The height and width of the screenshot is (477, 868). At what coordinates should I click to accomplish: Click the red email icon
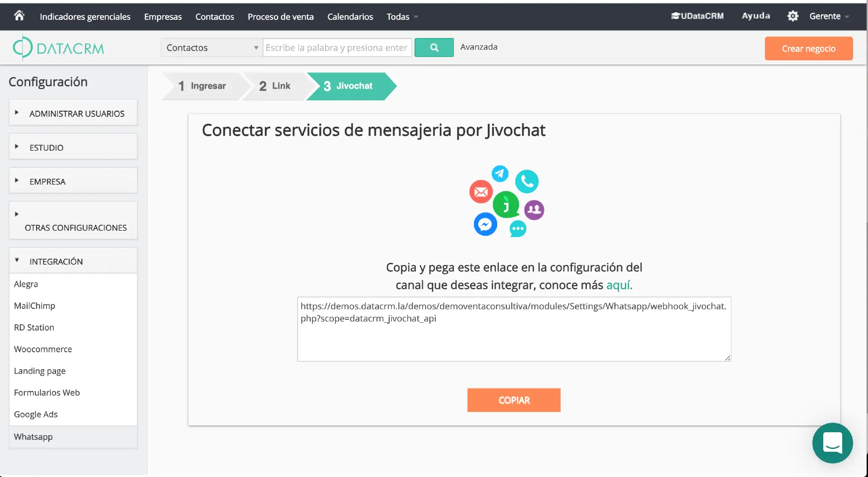click(481, 192)
